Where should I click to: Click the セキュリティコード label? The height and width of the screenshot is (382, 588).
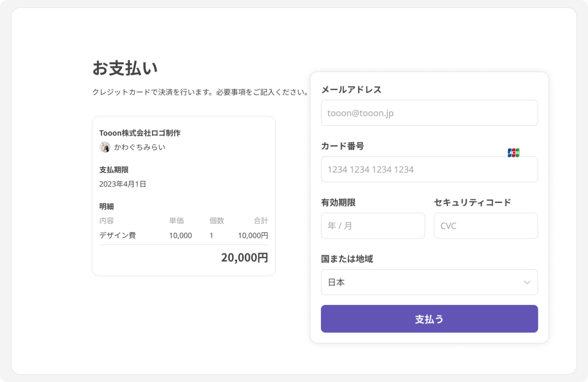tap(472, 202)
